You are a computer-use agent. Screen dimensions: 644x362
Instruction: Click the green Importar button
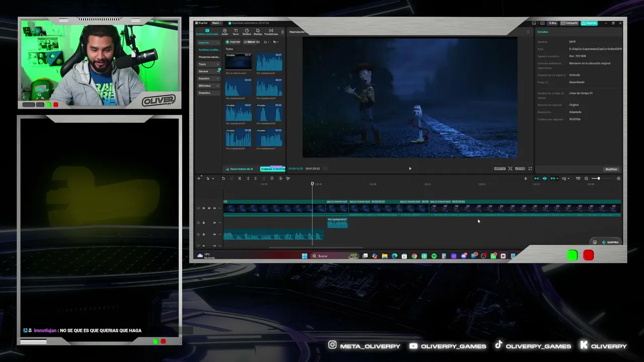(x=233, y=42)
